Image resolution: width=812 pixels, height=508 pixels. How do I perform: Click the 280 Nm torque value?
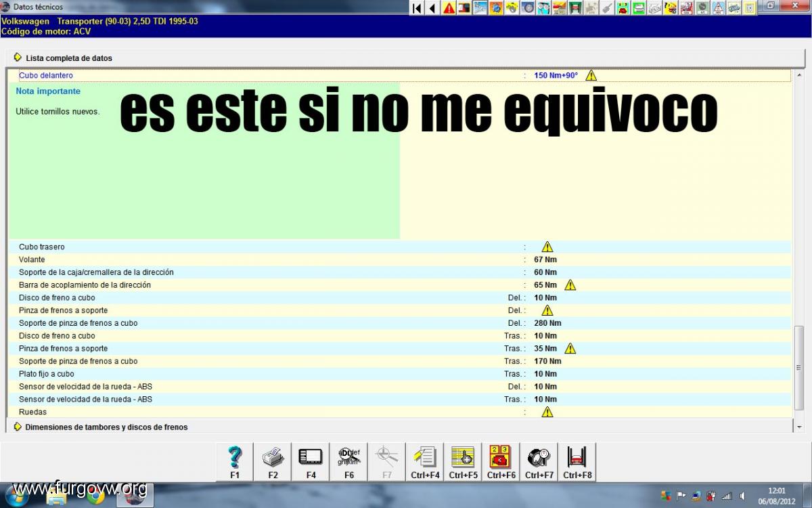(x=547, y=323)
